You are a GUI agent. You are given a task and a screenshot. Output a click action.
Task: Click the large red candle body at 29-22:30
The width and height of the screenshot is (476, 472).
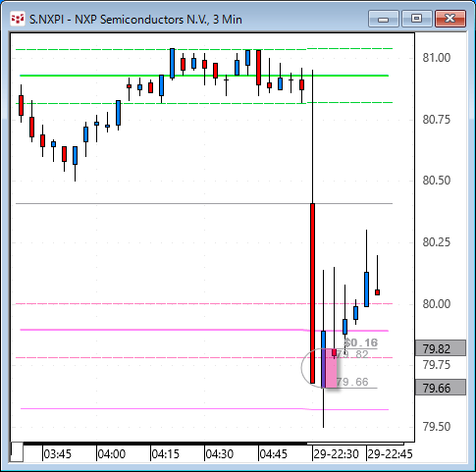[312, 293]
